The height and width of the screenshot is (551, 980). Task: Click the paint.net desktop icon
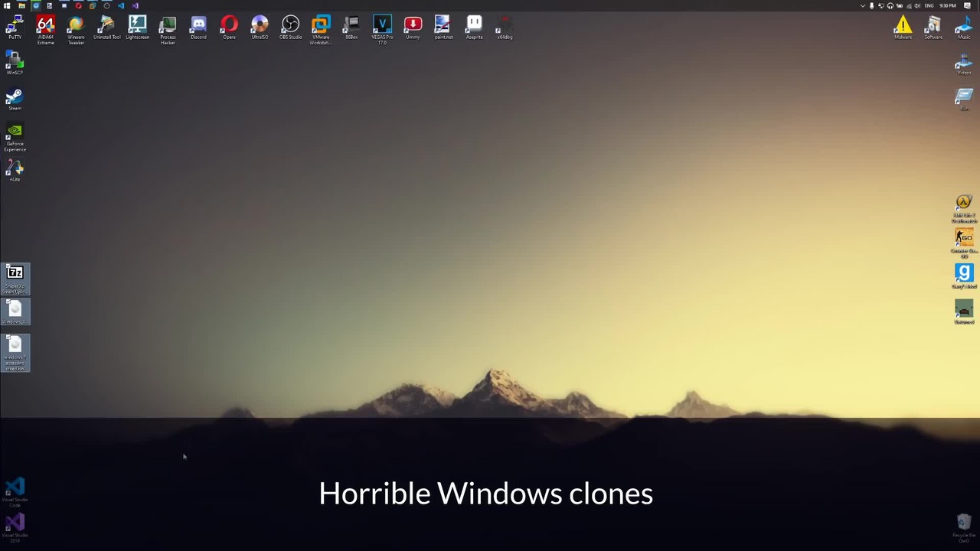click(443, 26)
